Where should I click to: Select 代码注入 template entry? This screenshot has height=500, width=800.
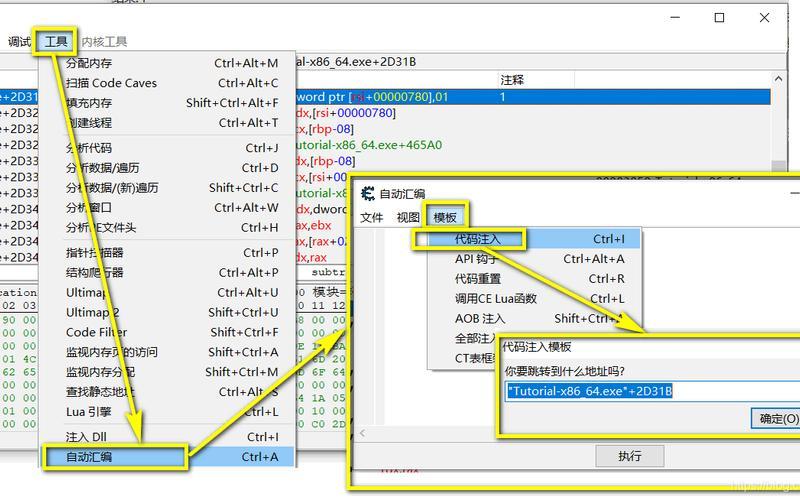point(533,239)
